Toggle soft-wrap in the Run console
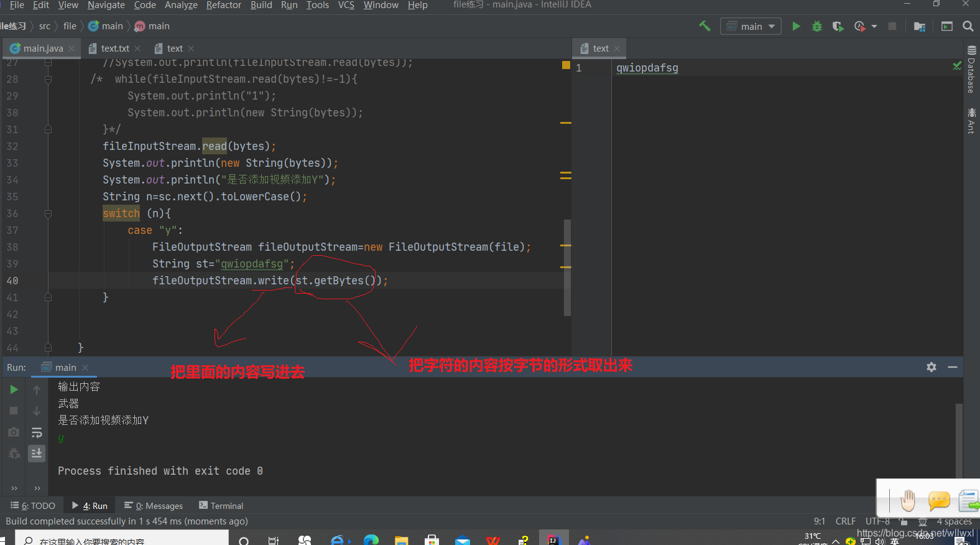Image resolution: width=980 pixels, height=545 pixels. [x=37, y=432]
